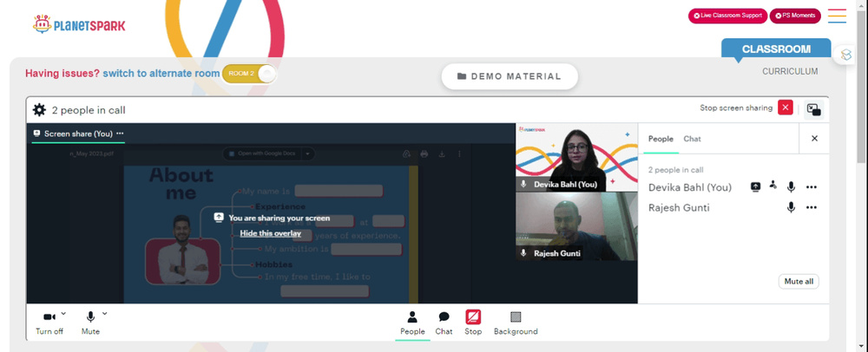Open Background effects

[516, 323]
